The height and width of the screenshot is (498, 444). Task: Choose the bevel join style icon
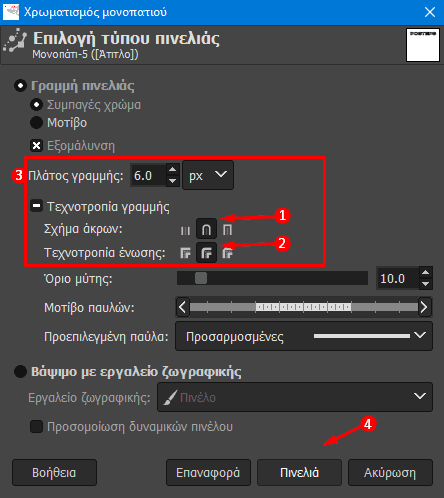tap(227, 253)
